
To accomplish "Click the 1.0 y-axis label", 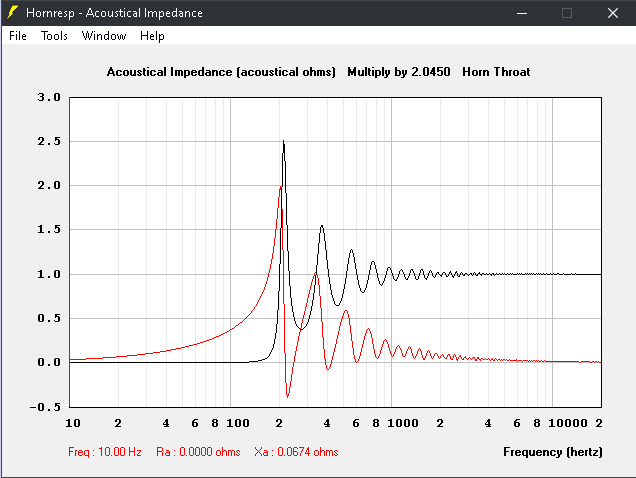I will (49, 274).
